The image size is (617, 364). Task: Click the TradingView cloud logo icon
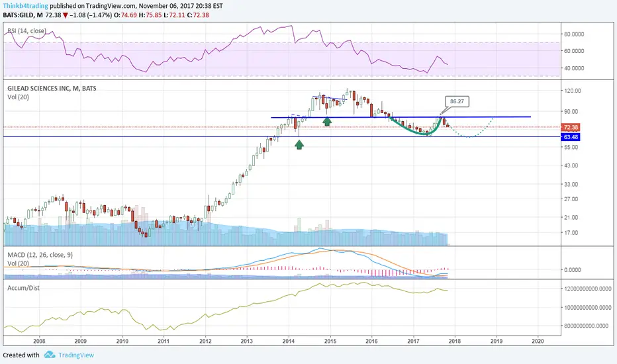tap(50, 355)
